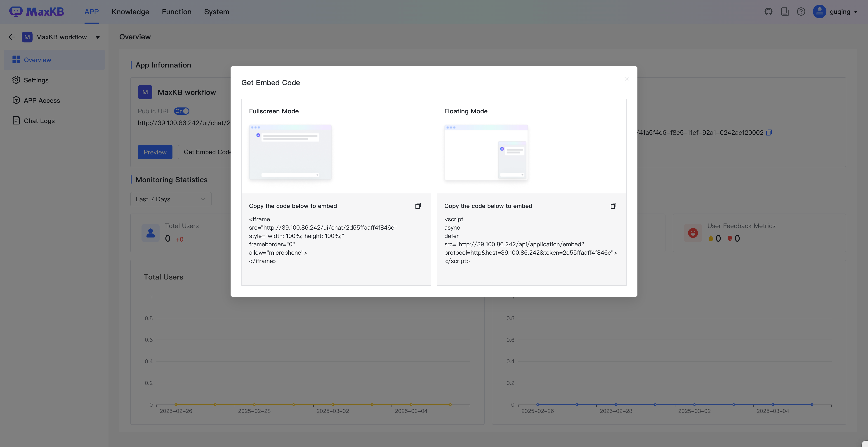Click the Fullscreen Mode preview thumbnail

[x=290, y=152]
